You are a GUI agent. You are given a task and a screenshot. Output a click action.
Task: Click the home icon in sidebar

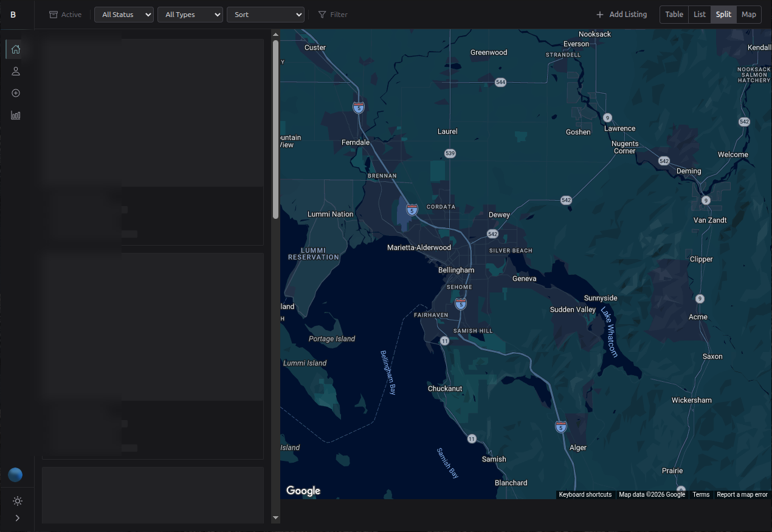click(16, 49)
